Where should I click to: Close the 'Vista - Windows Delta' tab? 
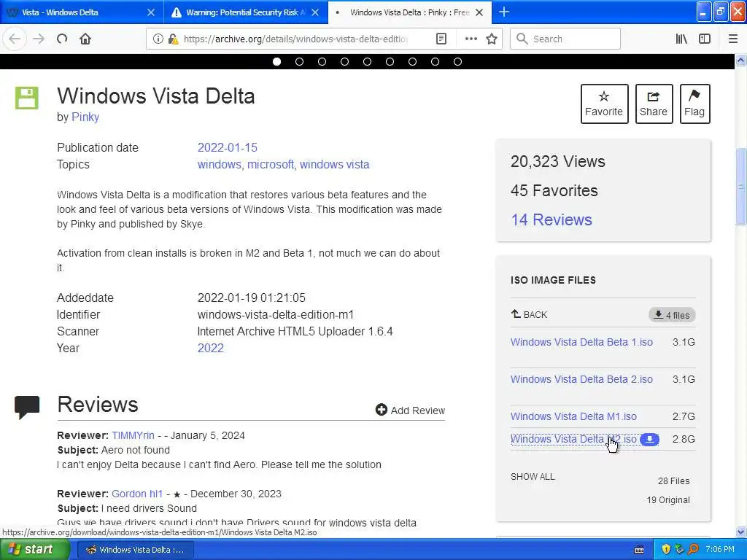click(x=150, y=12)
